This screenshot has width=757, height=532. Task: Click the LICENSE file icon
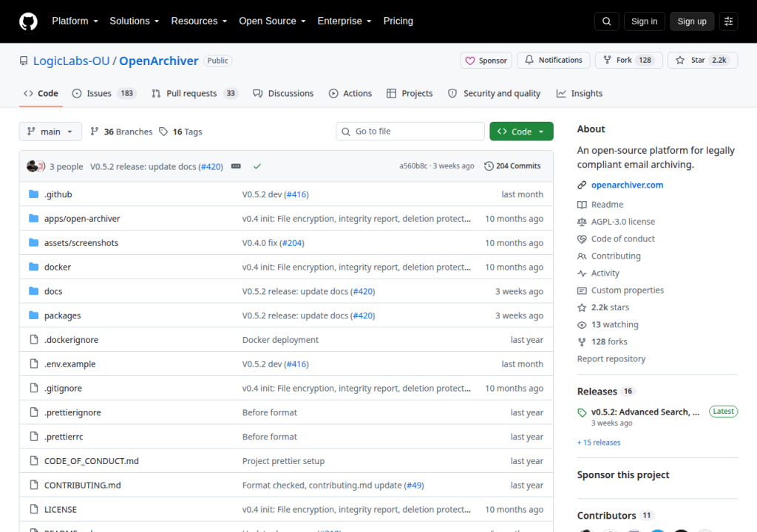point(34,509)
